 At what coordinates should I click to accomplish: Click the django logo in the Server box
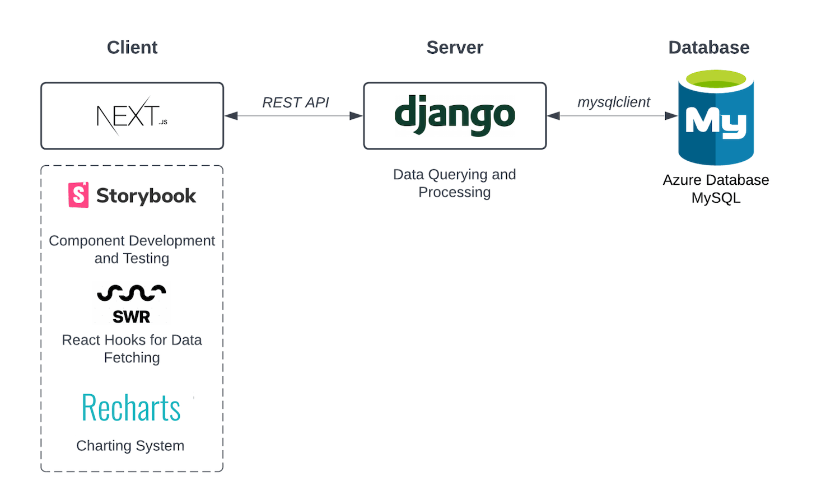pyautogui.click(x=455, y=115)
